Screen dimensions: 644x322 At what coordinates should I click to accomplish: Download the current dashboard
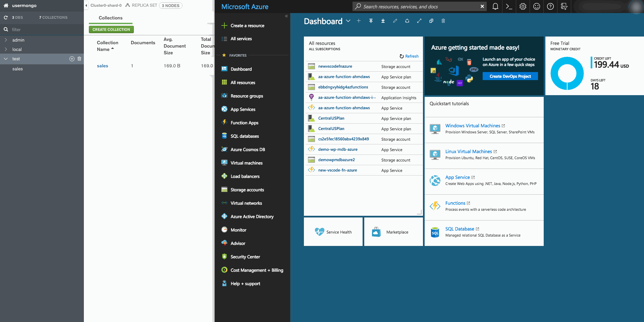click(383, 21)
